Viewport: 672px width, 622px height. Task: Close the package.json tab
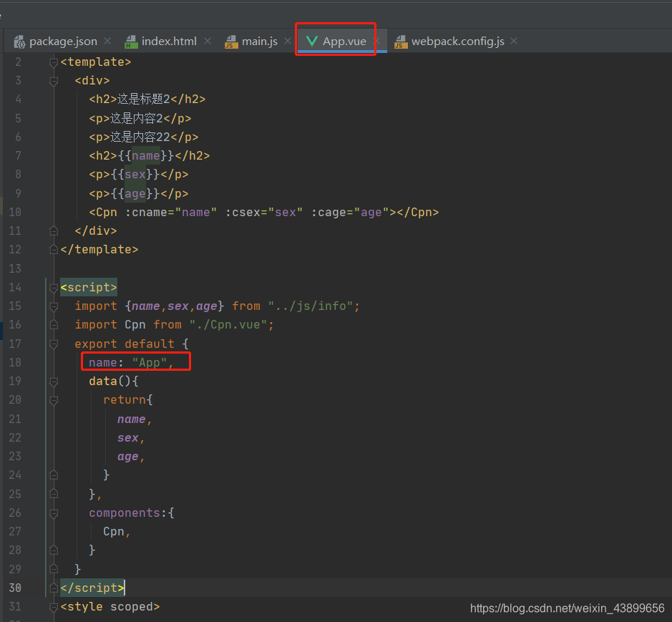107,41
